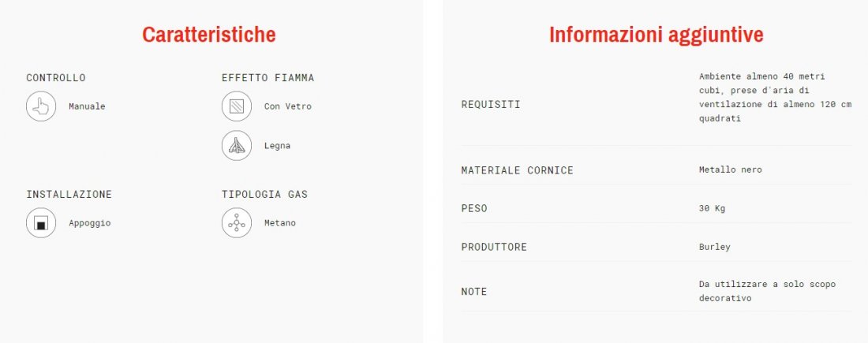Click the TIPOLOGIA GAS section label
Viewport: 868px width, 343px height.
click(264, 194)
